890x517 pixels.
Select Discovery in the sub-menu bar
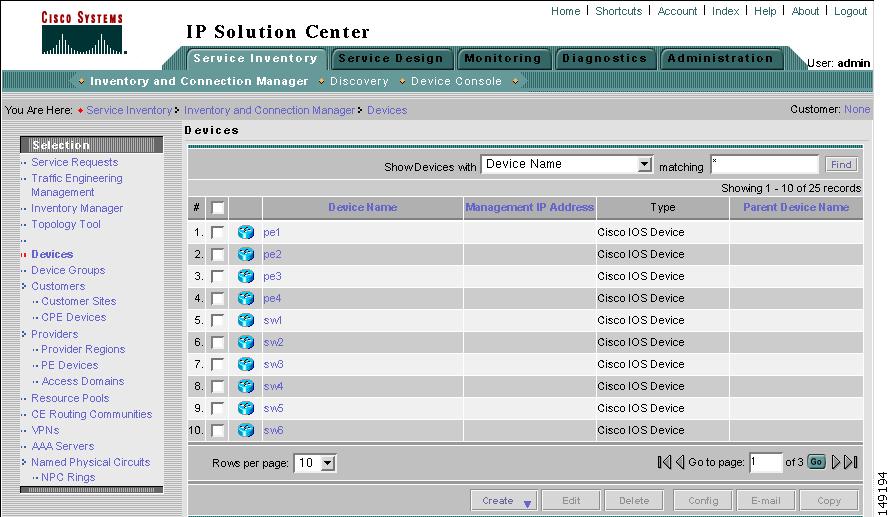(359, 81)
